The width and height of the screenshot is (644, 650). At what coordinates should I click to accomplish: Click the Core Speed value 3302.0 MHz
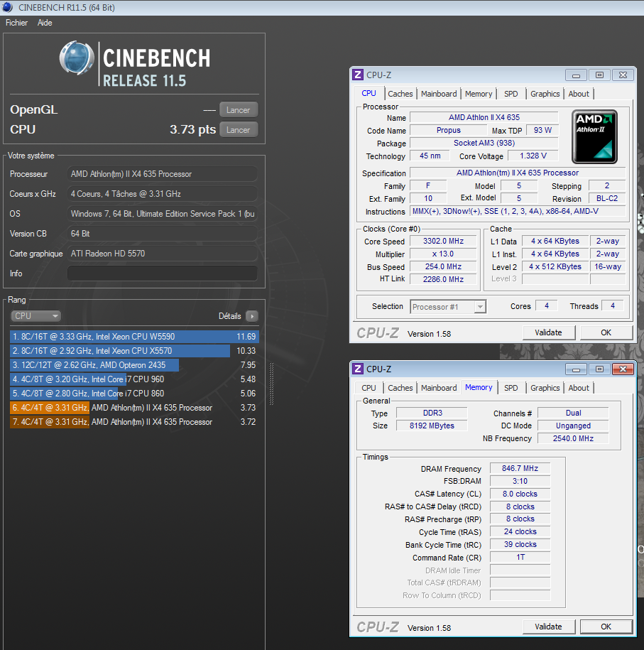[443, 241]
